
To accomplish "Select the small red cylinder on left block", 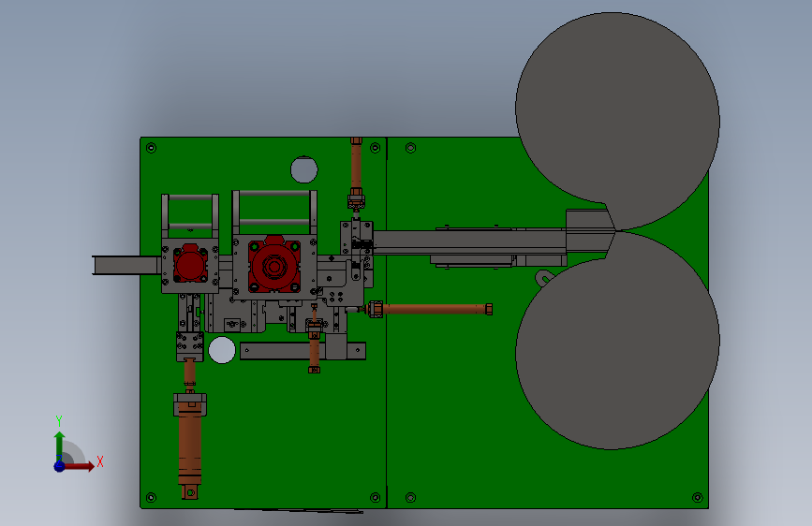I will (190, 265).
